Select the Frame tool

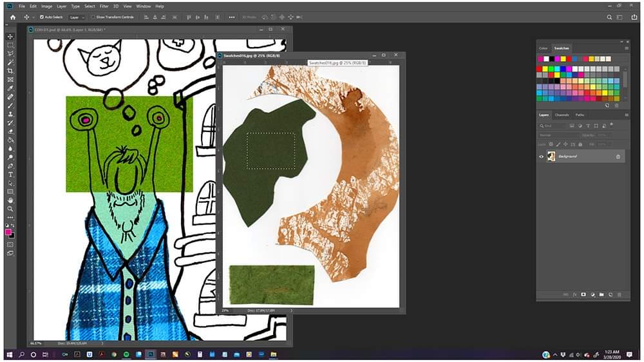(10, 80)
